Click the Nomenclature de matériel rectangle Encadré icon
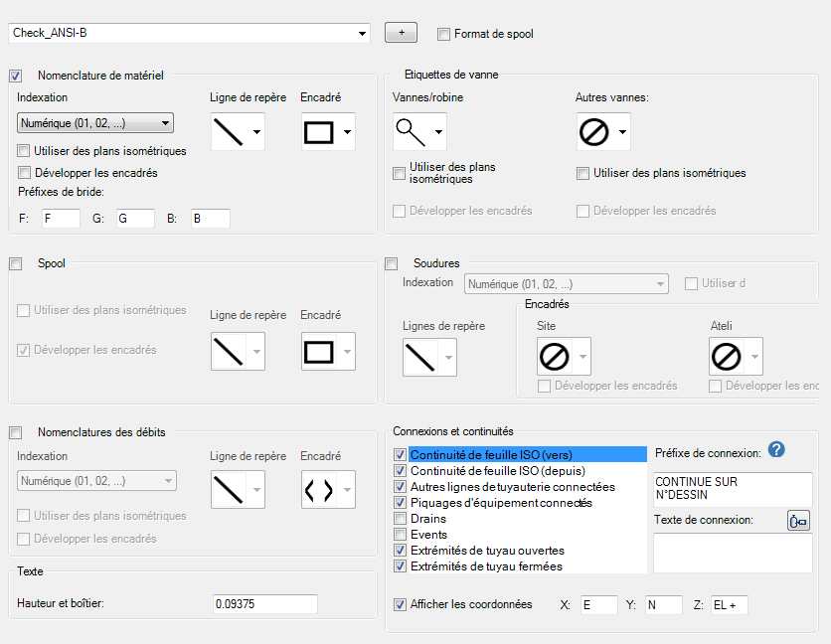 click(318, 131)
